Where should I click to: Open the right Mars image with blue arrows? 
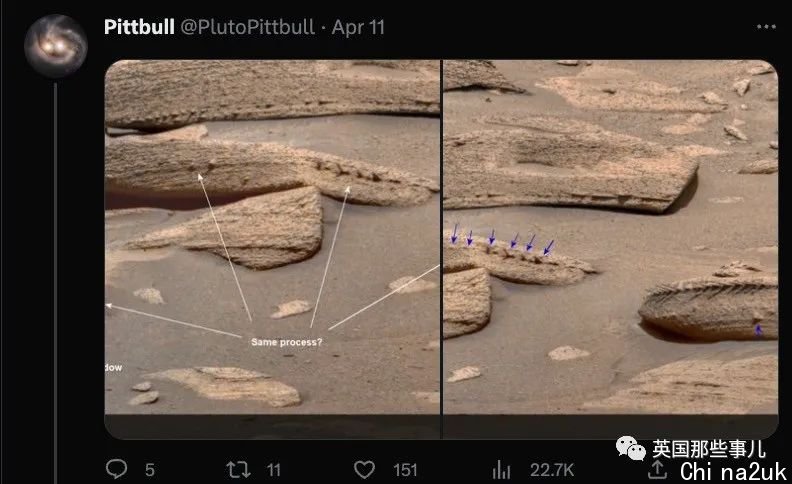610,240
